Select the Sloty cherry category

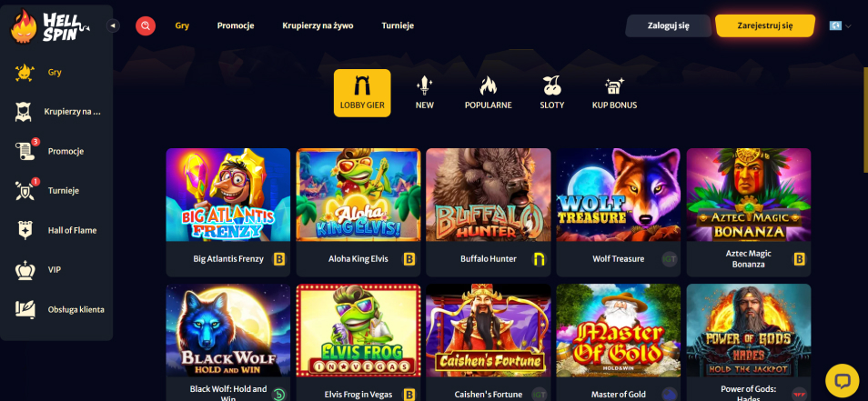[x=552, y=93]
